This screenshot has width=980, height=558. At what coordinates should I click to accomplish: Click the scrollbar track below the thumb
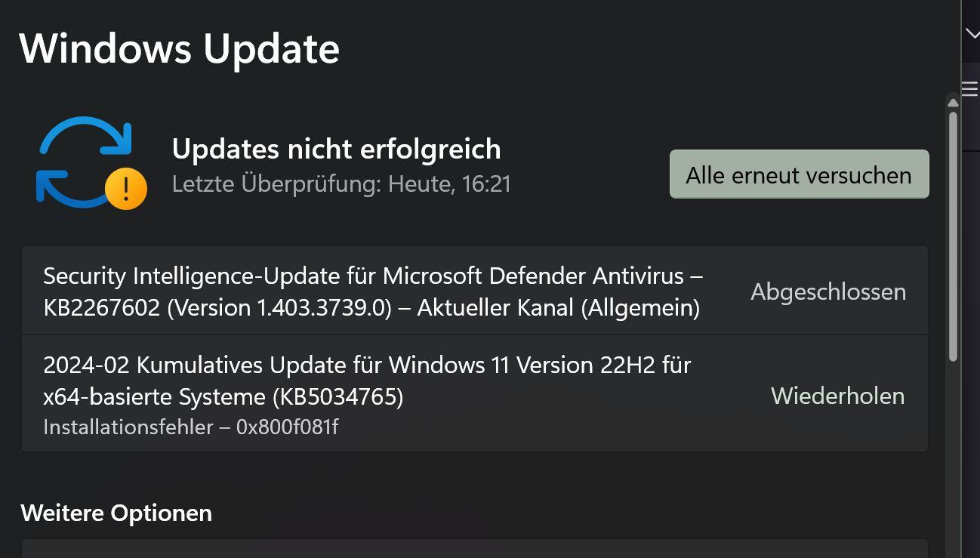point(953,459)
